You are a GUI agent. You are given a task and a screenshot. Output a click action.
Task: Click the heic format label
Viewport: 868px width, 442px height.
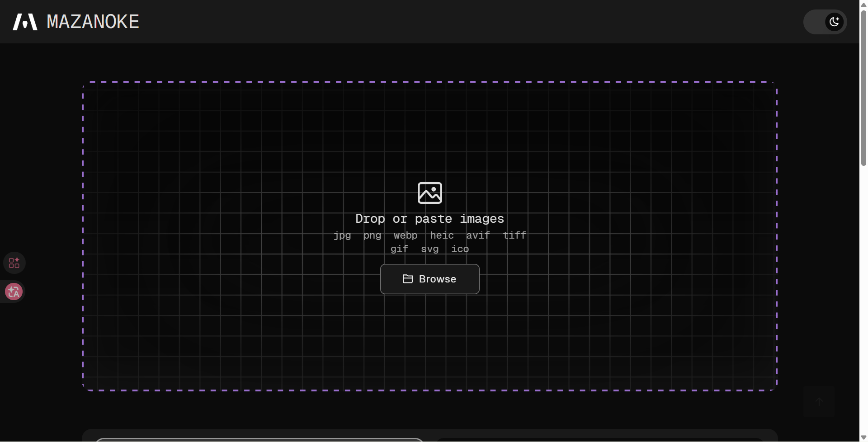coord(442,235)
